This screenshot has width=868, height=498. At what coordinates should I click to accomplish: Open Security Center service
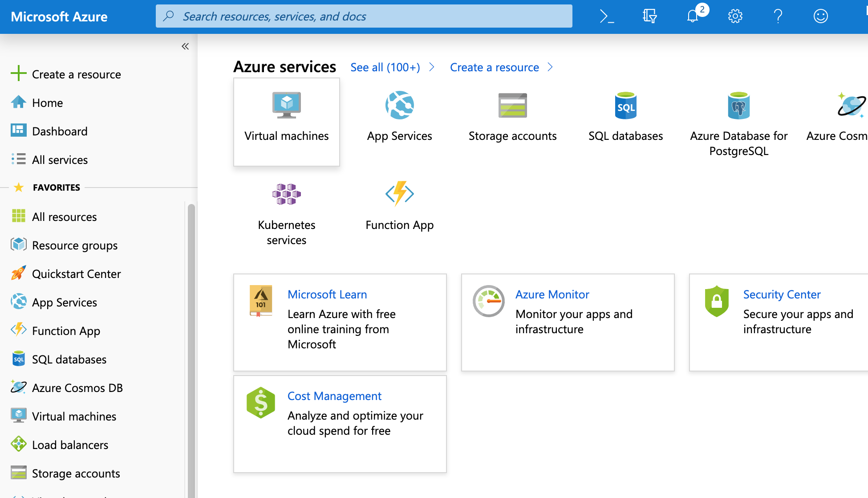coord(782,294)
